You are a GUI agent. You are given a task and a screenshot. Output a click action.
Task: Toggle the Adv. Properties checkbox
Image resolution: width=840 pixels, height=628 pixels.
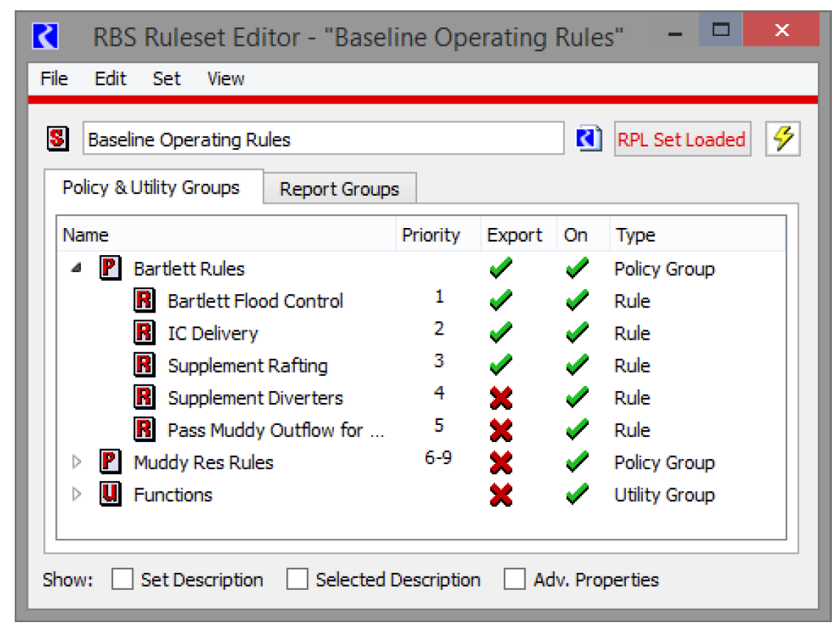[x=515, y=579]
